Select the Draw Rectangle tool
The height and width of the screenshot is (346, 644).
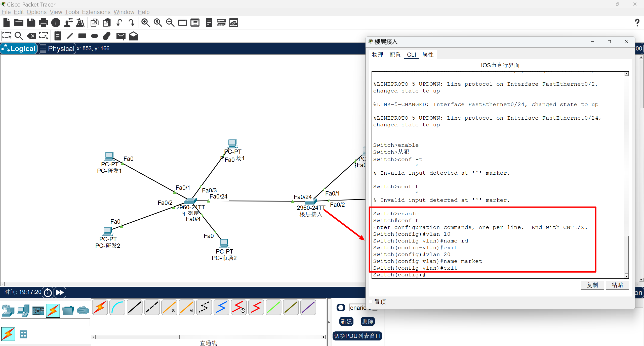click(x=82, y=36)
